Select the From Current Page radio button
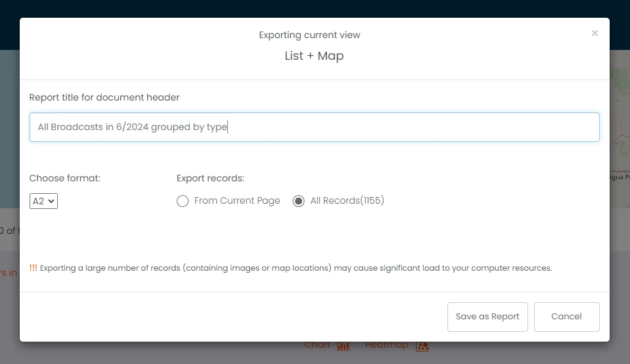This screenshot has height=364, width=630. 183,201
